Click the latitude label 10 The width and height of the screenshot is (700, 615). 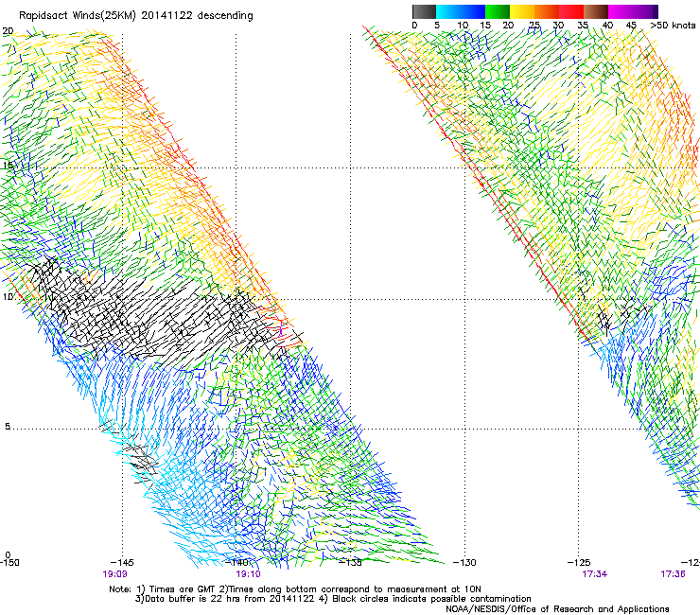(x=8, y=296)
